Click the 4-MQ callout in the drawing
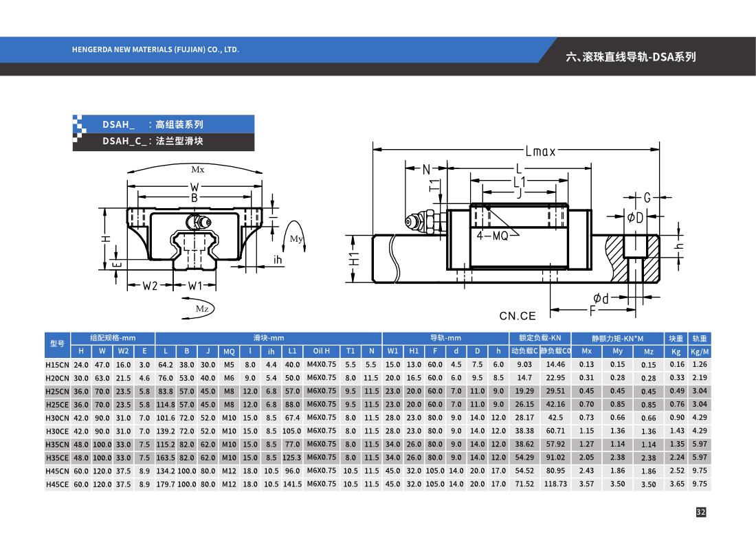Image resolution: width=756 pixels, height=551 pixels. tap(492, 236)
